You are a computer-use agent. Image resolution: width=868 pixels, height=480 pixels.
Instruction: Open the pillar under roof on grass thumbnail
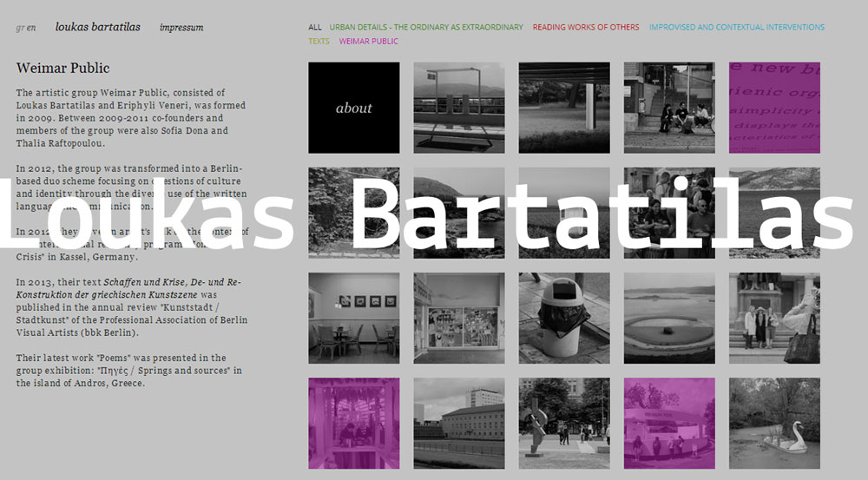(x=564, y=108)
